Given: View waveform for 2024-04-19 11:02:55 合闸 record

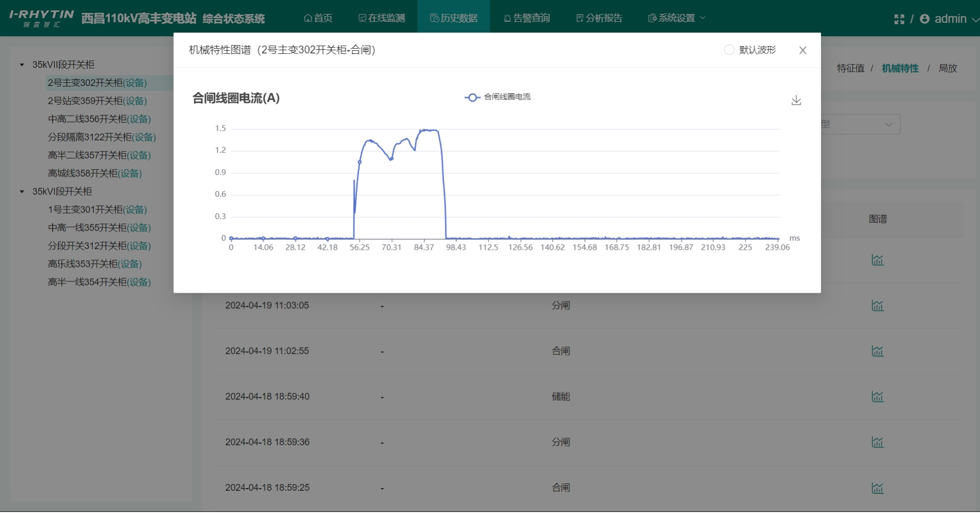Looking at the screenshot, I should [878, 351].
